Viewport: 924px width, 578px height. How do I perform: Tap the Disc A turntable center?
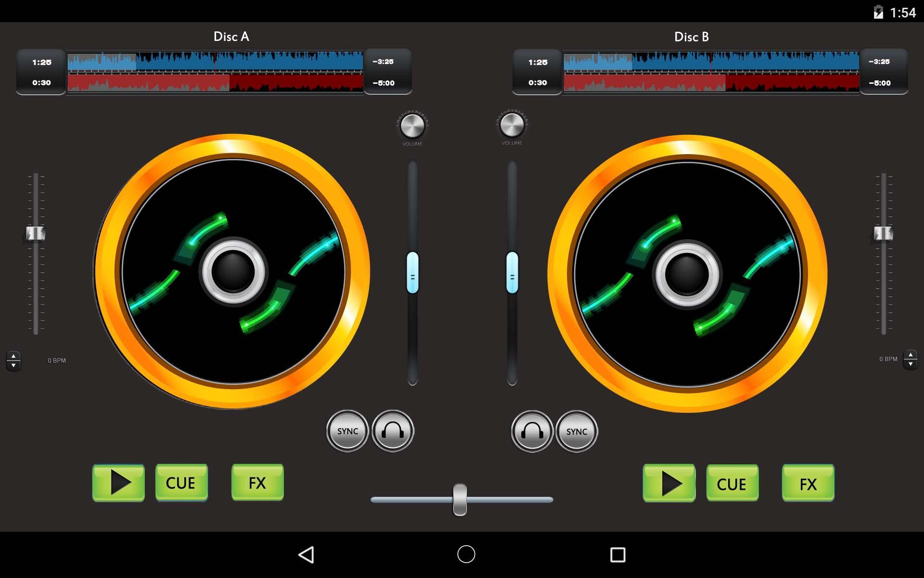click(x=233, y=271)
